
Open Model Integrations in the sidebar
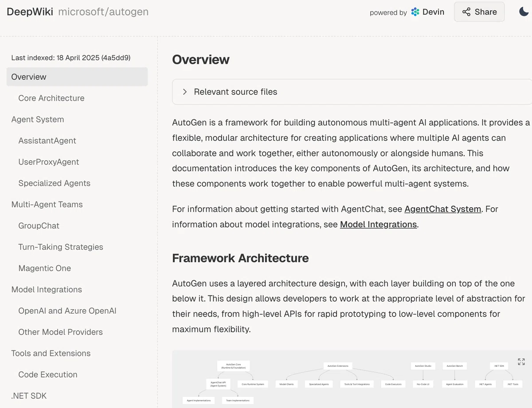coord(47,289)
